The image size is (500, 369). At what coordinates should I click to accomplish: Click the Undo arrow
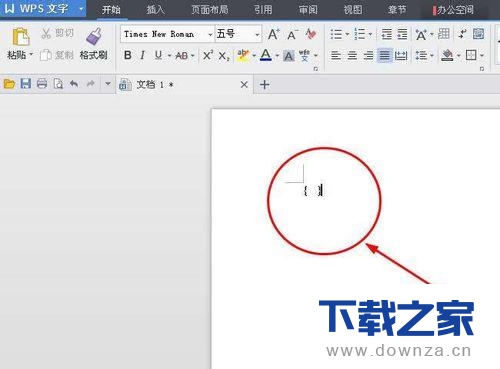tap(74, 84)
